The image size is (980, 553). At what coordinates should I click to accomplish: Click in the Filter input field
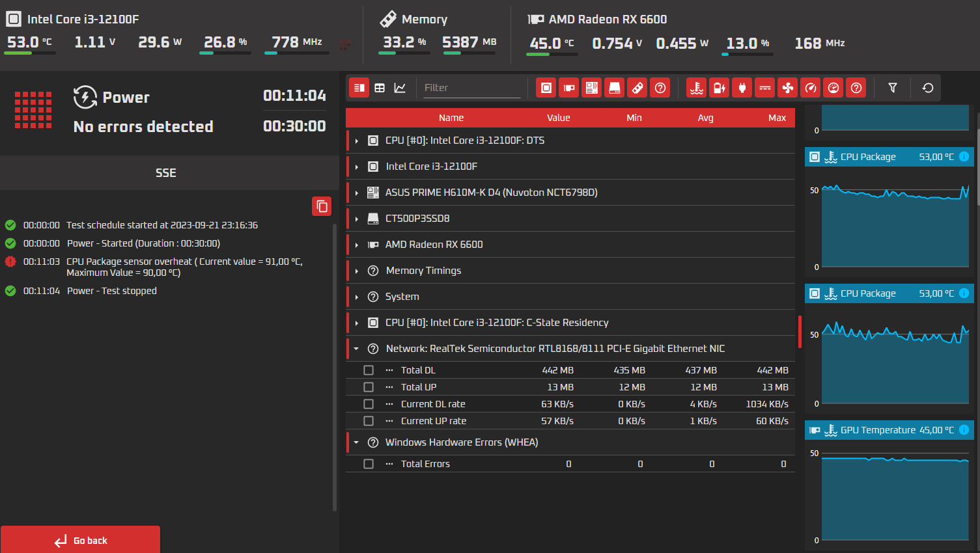click(x=472, y=88)
